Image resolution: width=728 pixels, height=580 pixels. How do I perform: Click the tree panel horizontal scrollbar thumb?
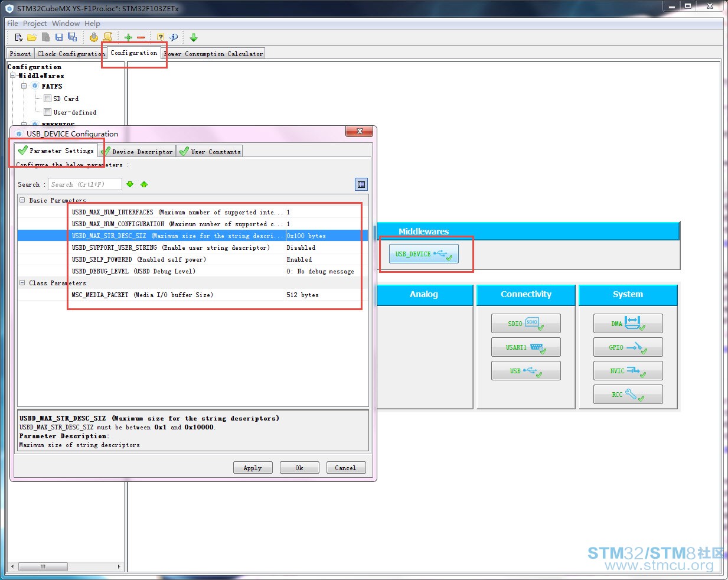[x=43, y=566]
